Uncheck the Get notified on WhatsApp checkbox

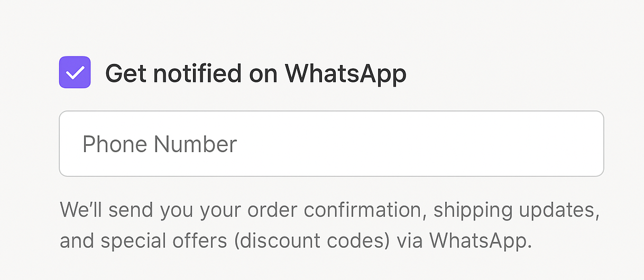click(x=75, y=72)
